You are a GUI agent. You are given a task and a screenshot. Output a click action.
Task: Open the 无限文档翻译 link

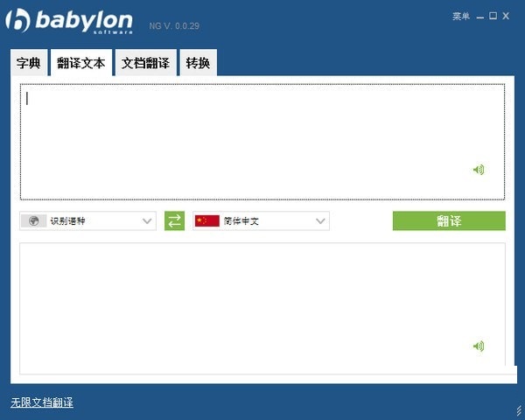point(42,402)
